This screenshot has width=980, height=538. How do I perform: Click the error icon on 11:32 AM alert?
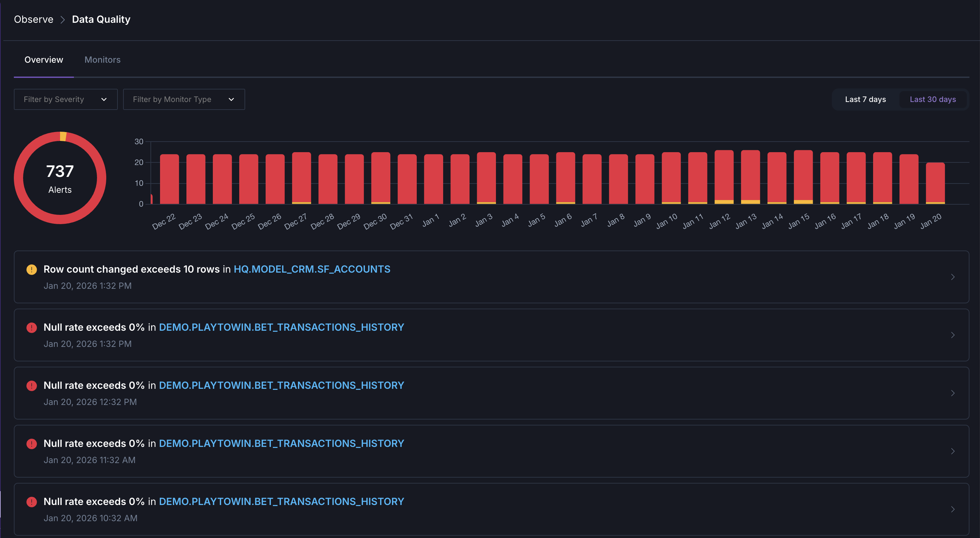tap(32, 444)
